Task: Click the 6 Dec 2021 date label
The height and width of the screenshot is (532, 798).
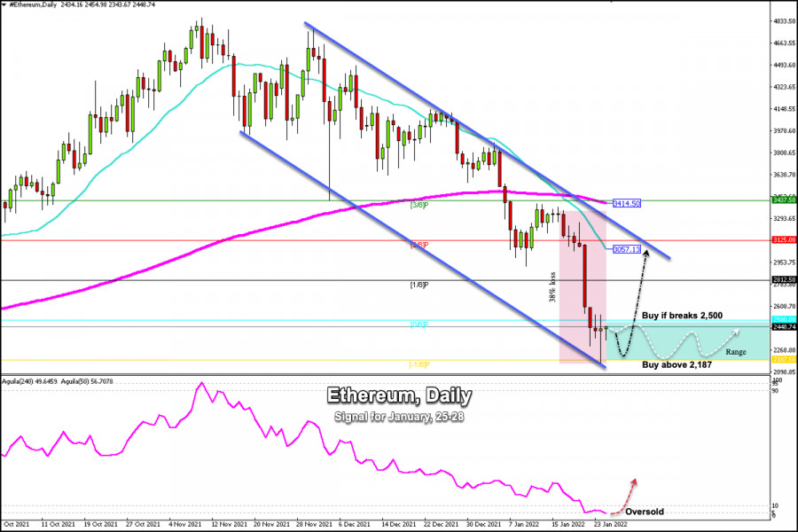Action: (354, 524)
